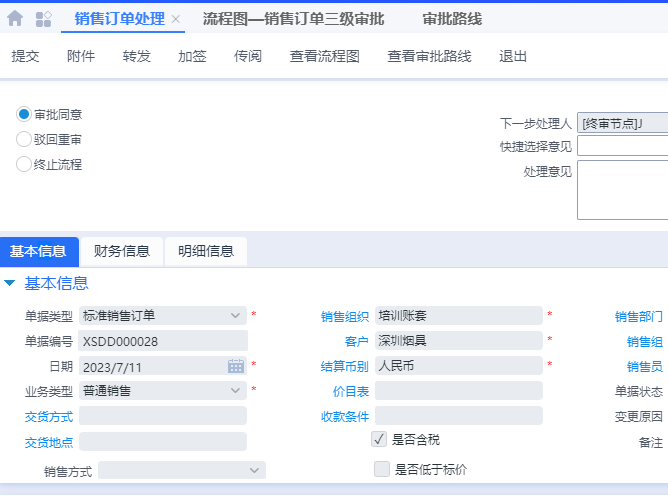668x496 pixels.
Task: Select the 审批同意 radio option
Action: point(24,114)
